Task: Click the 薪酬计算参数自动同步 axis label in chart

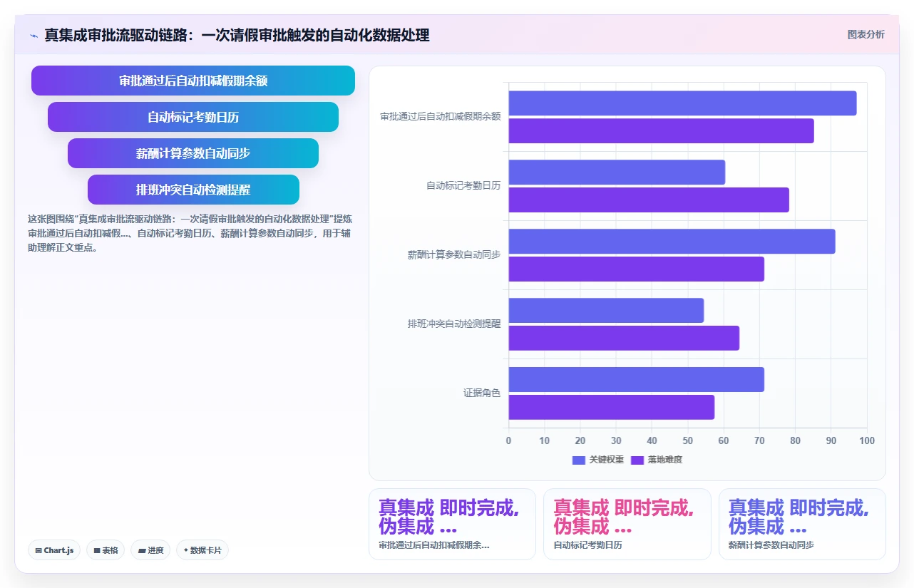Action: coord(454,254)
